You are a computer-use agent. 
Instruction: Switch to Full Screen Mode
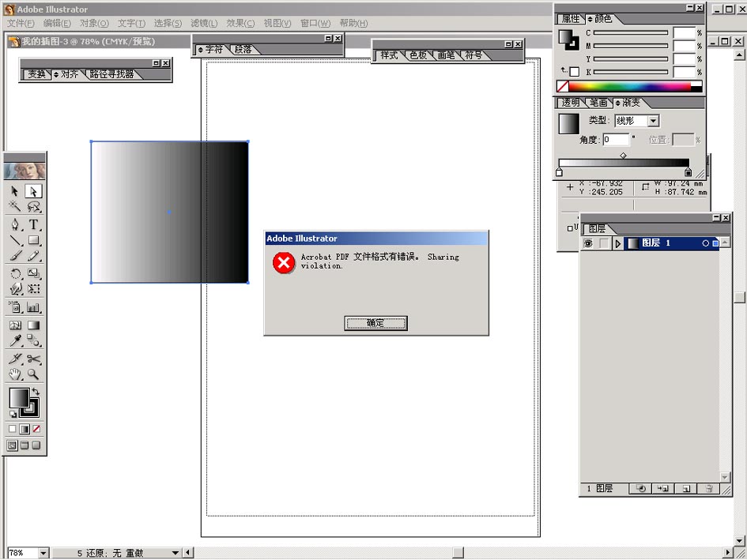click(36, 445)
